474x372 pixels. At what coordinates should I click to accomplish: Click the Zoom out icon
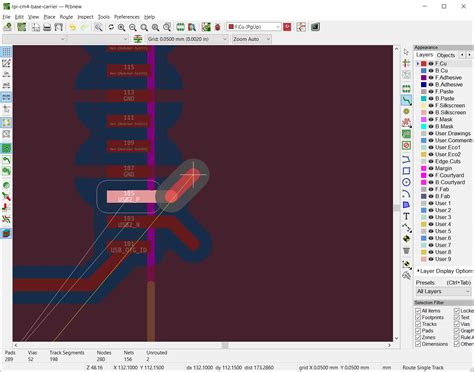click(x=133, y=27)
